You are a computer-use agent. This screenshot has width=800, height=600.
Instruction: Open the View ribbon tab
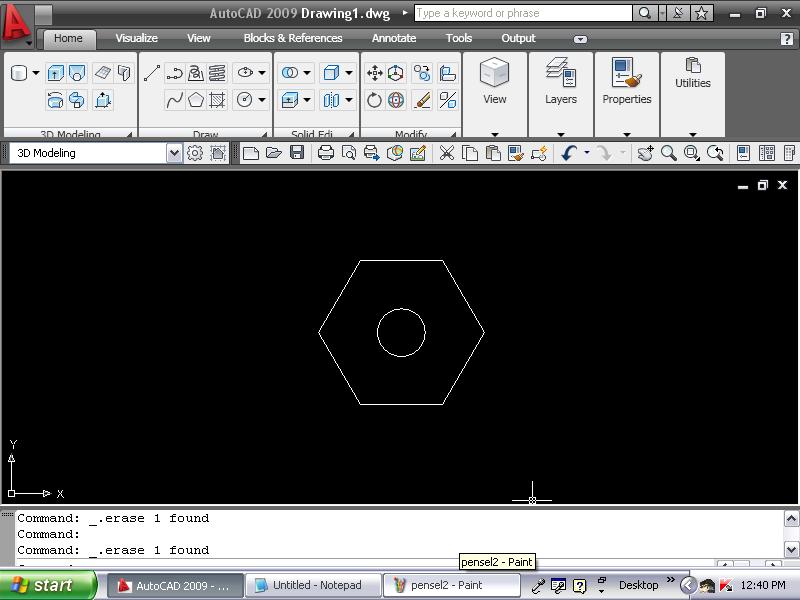(x=198, y=38)
